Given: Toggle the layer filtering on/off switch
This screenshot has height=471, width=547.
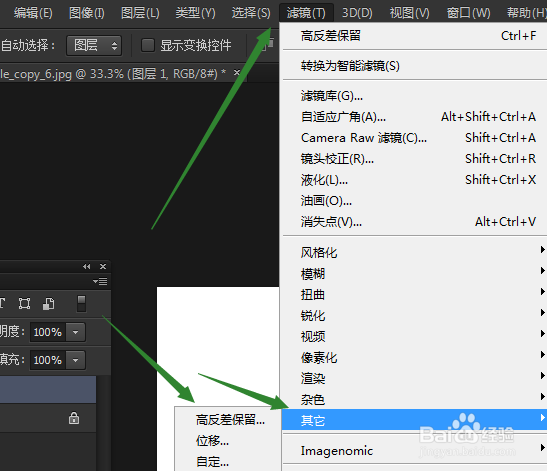Looking at the screenshot, I should coord(81,304).
